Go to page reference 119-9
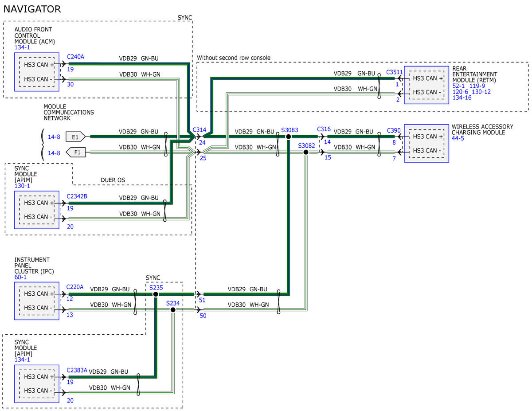This screenshot has height=411, width=532. pyautogui.click(x=477, y=86)
